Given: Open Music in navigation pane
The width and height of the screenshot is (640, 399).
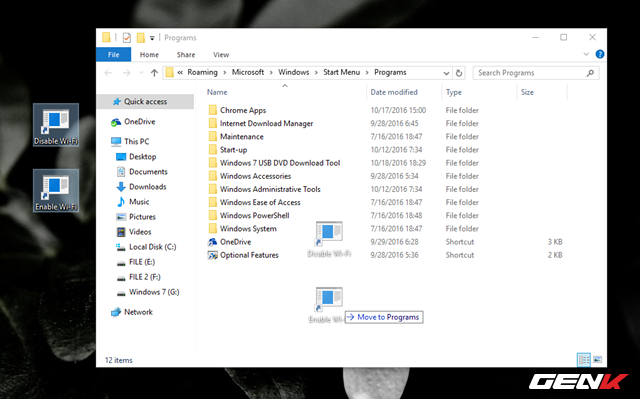Looking at the screenshot, I should (x=139, y=202).
